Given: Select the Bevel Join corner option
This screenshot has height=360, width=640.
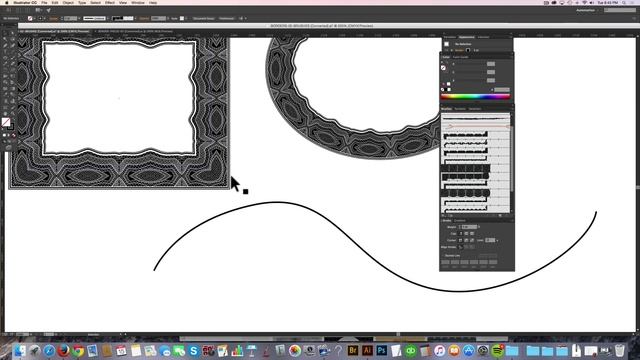Looking at the screenshot, I should pyautogui.click(x=472, y=240).
